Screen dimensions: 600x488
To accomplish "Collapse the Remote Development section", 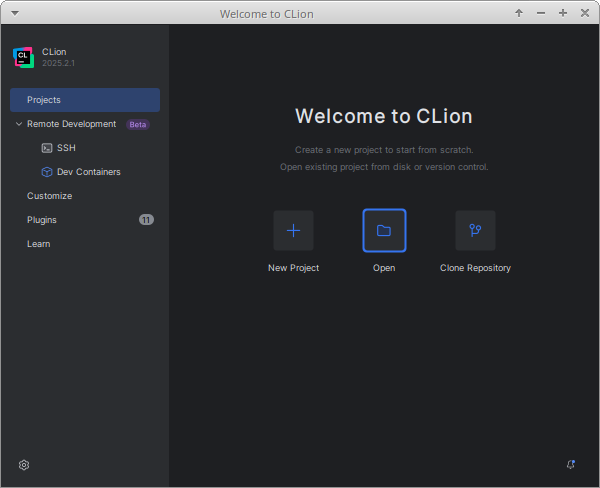I will tap(19, 124).
